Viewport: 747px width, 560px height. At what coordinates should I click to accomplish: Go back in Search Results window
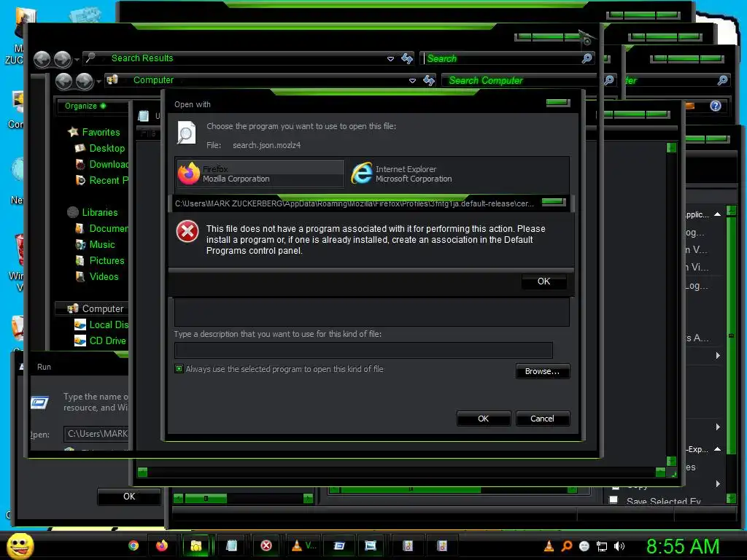(42, 60)
